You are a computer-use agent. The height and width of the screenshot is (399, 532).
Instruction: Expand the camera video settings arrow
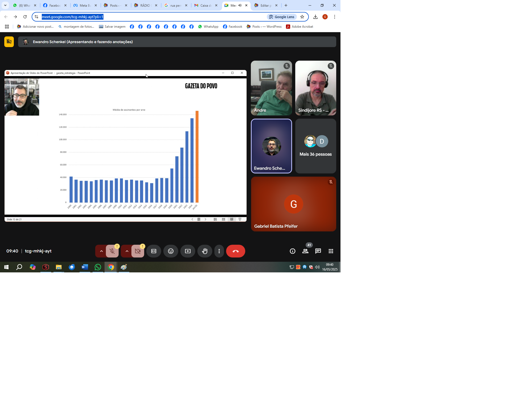127,251
